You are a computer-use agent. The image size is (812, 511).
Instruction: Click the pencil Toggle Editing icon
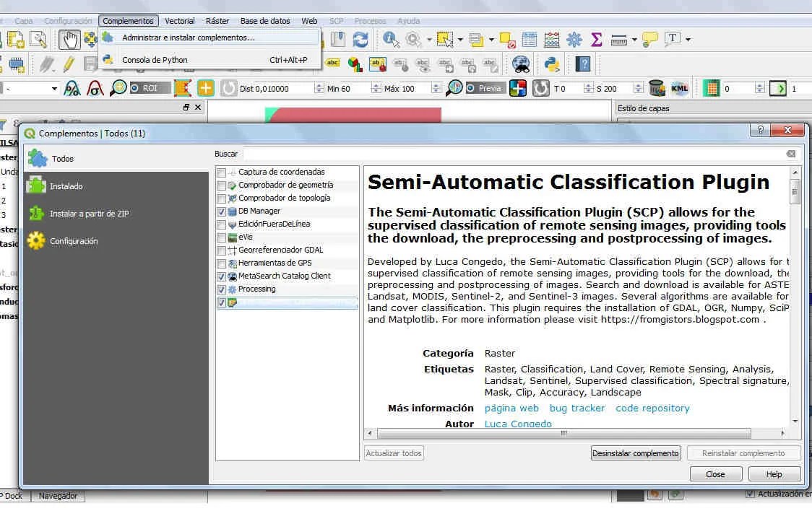(69, 64)
